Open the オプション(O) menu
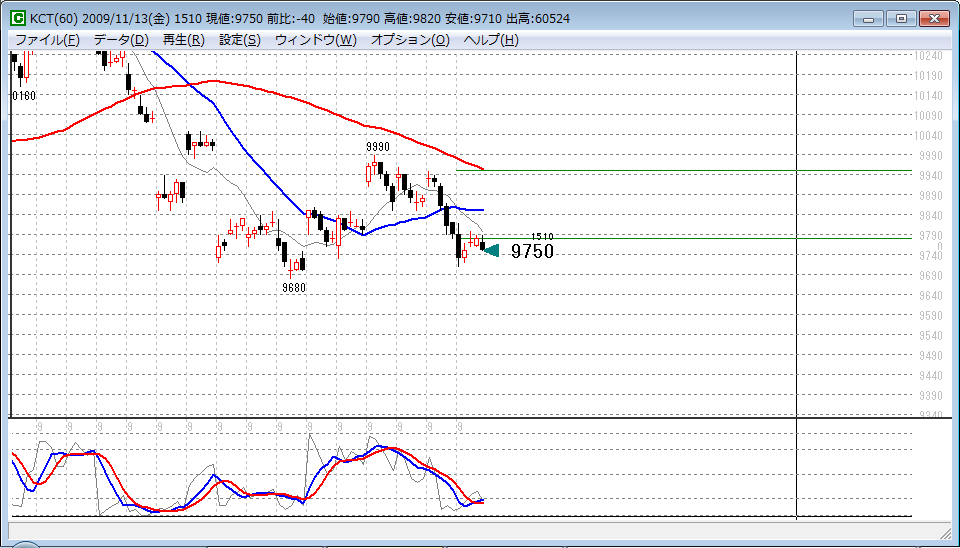 [410, 40]
